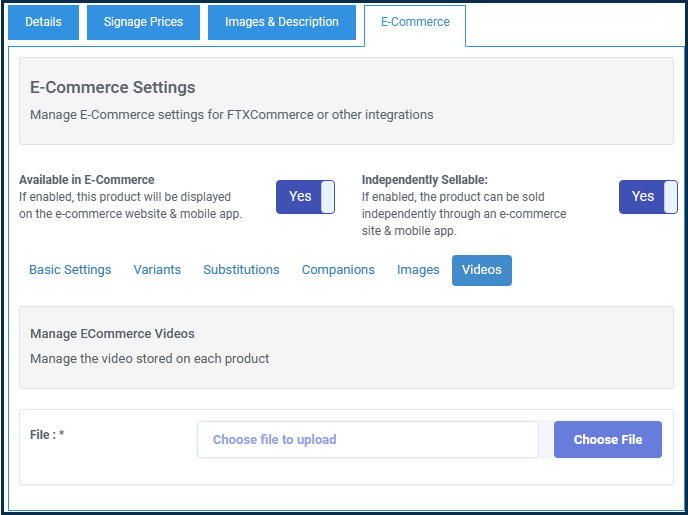Disable the Independently Sellable switch
This screenshot has width=688, height=515.
(x=648, y=197)
